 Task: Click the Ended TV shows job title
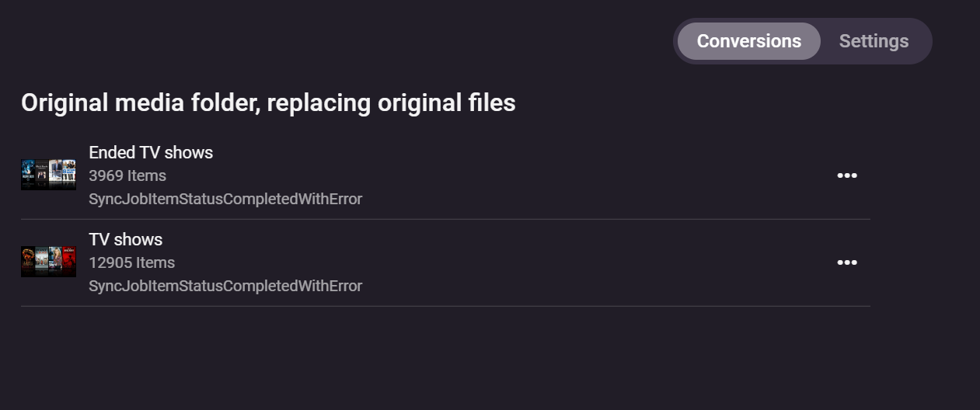(151, 152)
